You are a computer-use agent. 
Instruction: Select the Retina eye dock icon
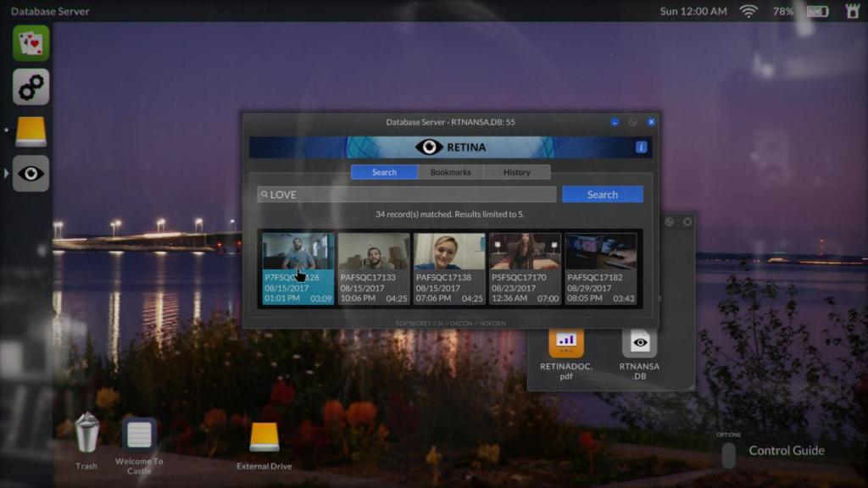31,174
